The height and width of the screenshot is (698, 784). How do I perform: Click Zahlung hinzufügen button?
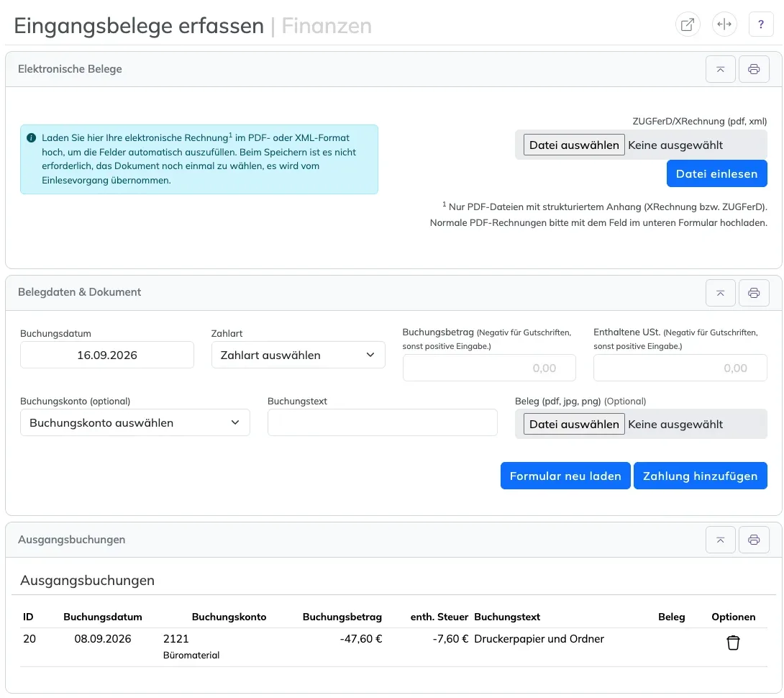[700, 476]
